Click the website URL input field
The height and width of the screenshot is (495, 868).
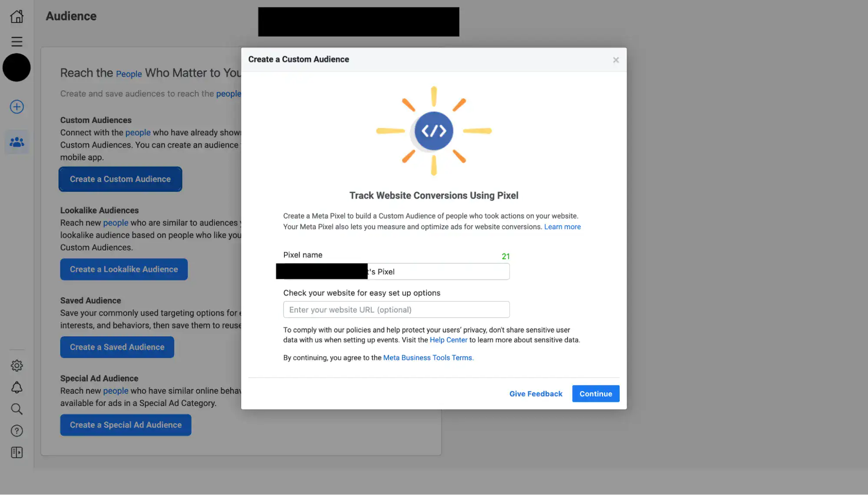click(x=396, y=309)
